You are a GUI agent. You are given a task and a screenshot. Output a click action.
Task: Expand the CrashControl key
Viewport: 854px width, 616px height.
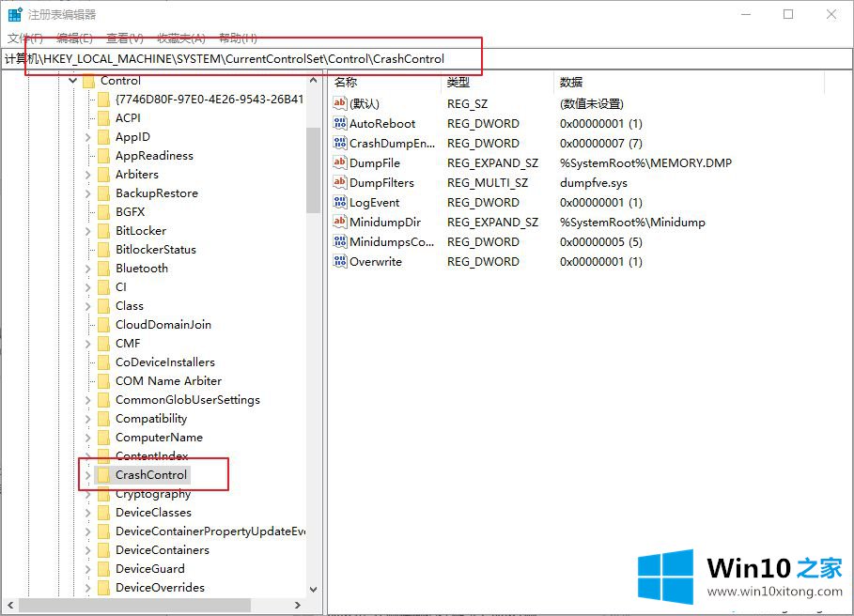(87, 475)
